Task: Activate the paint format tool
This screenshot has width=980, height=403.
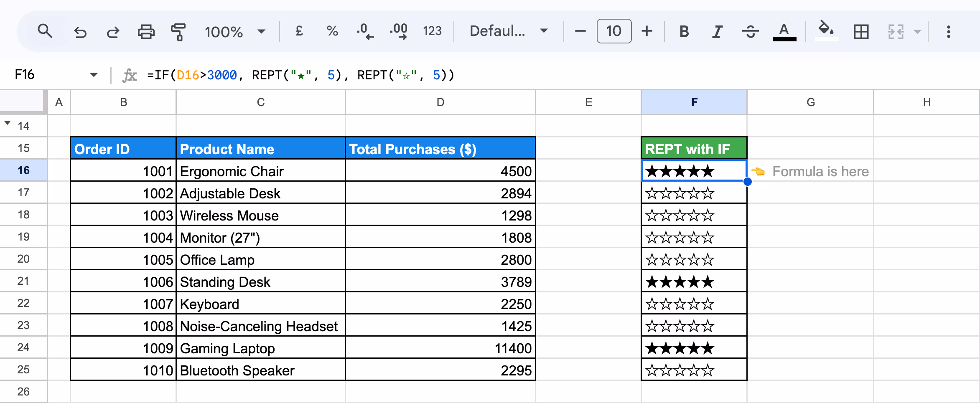Action: point(178,32)
